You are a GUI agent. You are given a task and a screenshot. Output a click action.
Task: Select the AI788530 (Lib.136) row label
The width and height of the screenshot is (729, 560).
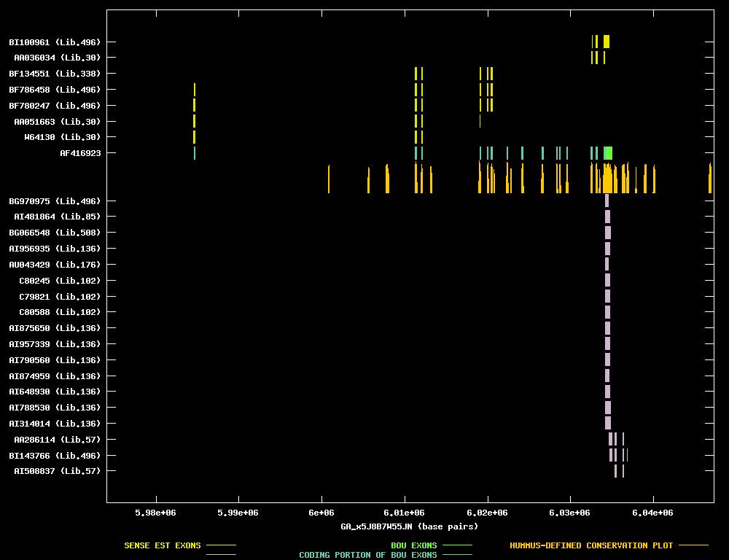click(x=55, y=408)
